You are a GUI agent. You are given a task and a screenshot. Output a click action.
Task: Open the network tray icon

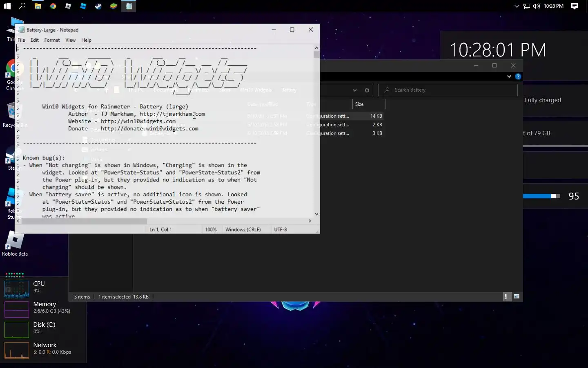click(527, 6)
